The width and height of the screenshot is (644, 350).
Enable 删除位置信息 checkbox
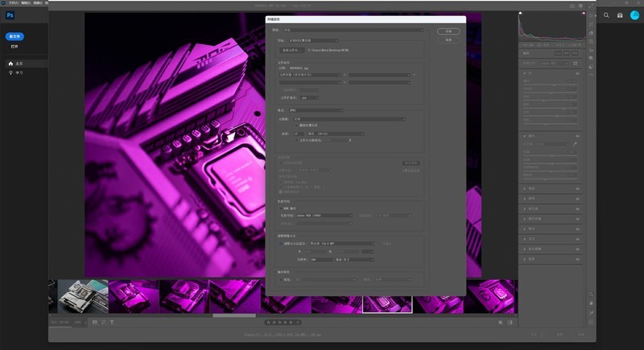click(296, 126)
